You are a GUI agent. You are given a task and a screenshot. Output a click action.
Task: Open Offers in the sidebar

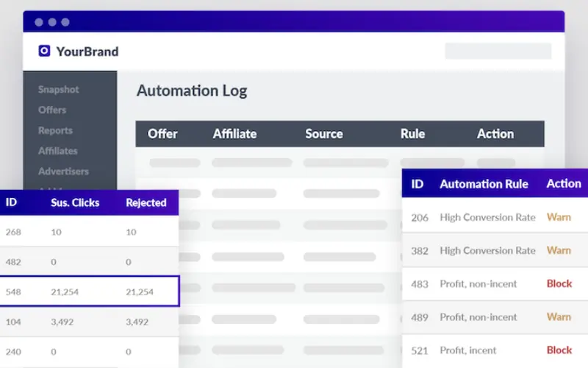tap(52, 110)
